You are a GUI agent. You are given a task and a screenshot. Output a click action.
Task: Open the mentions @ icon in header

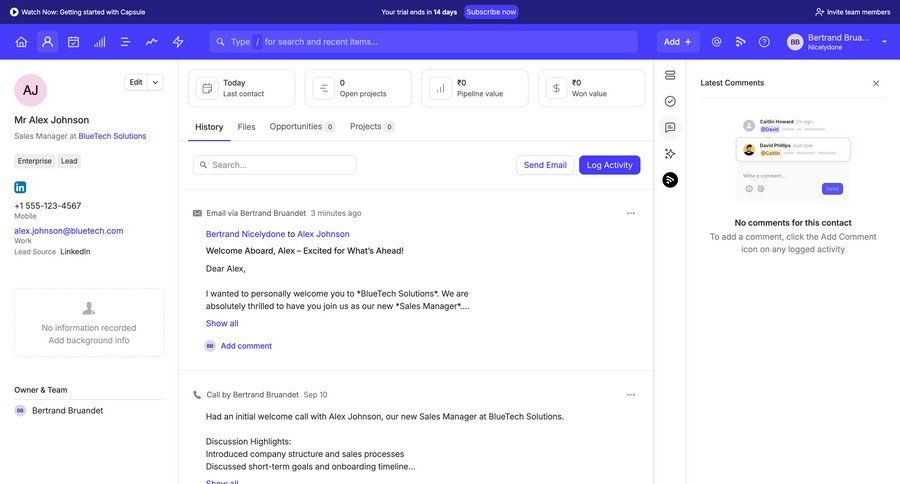pos(716,42)
